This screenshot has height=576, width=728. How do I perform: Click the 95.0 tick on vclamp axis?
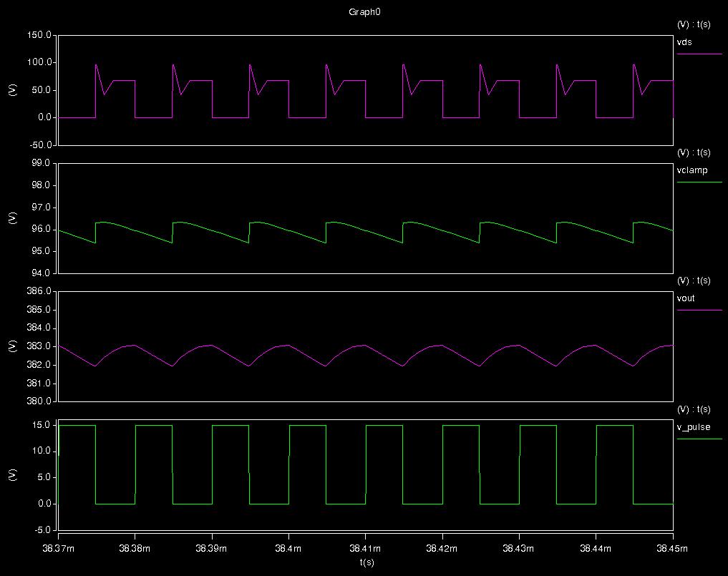pos(42,252)
